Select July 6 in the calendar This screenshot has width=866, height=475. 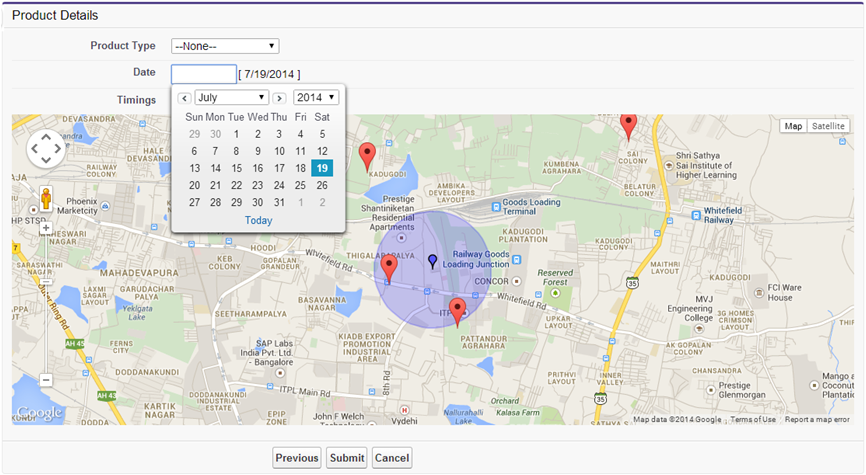194,151
